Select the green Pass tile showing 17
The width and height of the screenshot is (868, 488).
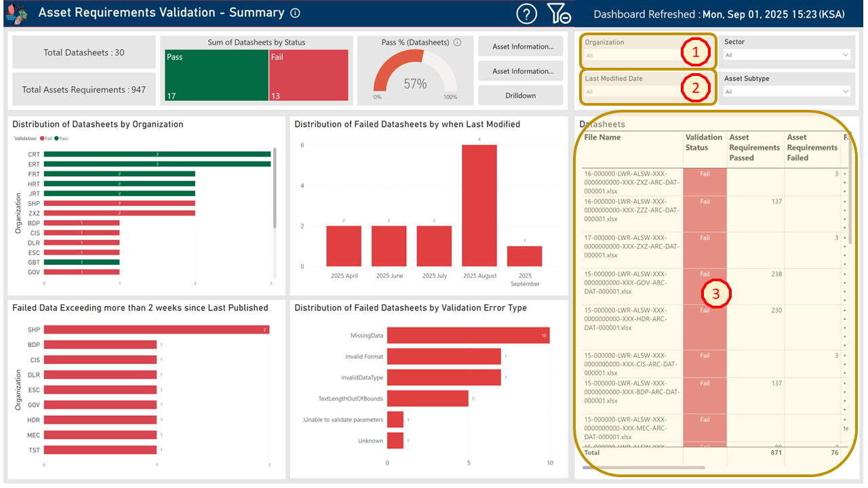click(x=216, y=76)
